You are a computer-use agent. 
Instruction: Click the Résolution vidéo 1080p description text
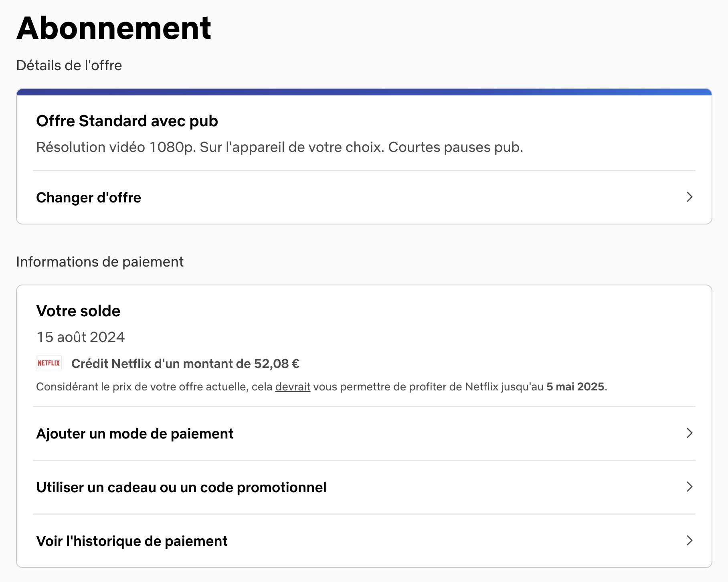click(x=279, y=148)
